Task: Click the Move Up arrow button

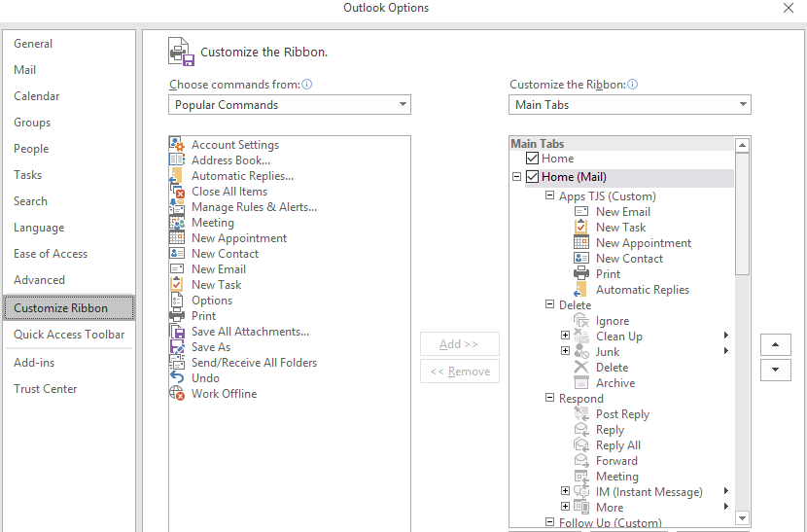Action: pyautogui.click(x=776, y=344)
